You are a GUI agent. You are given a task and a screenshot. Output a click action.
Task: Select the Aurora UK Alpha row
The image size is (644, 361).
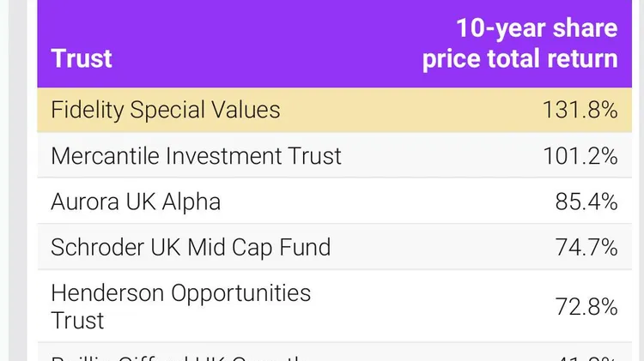click(334, 201)
